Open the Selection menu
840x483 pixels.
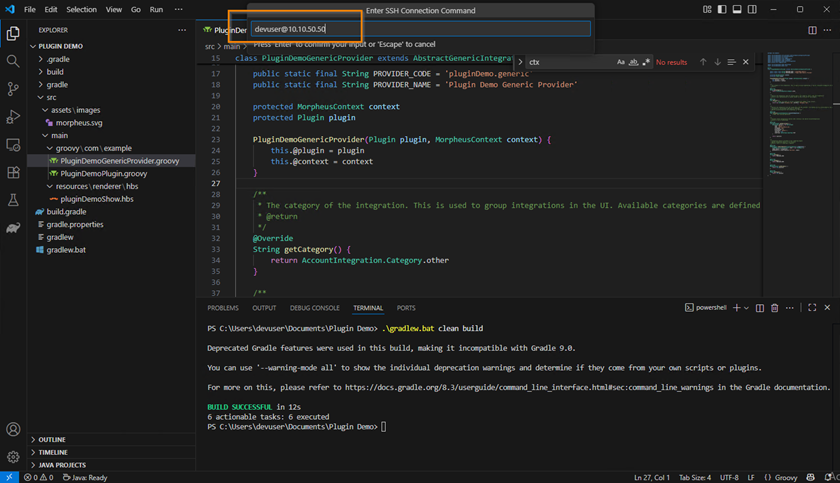coord(81,10)
